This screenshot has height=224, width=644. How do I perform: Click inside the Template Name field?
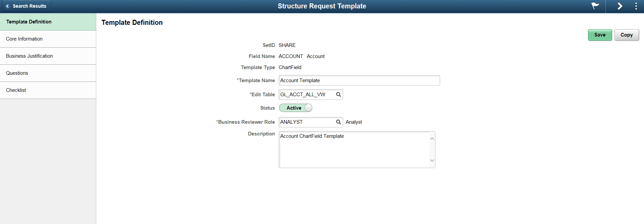(x=359, y=80)
